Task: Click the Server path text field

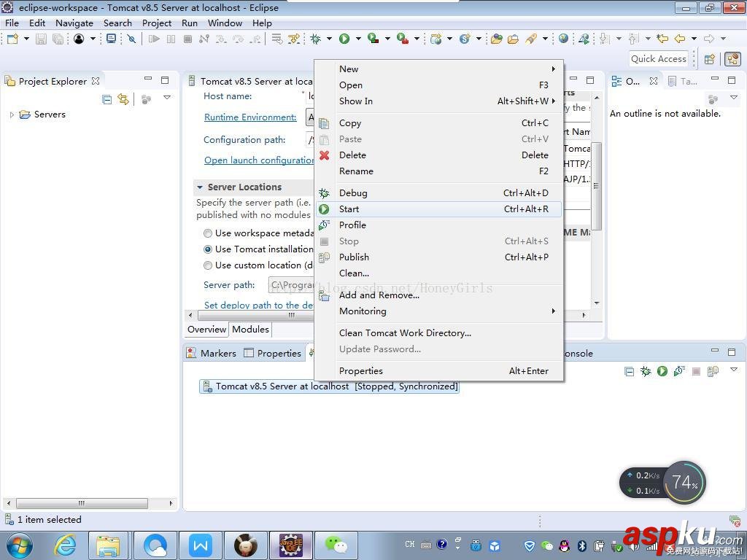Action: pos(290,285)
